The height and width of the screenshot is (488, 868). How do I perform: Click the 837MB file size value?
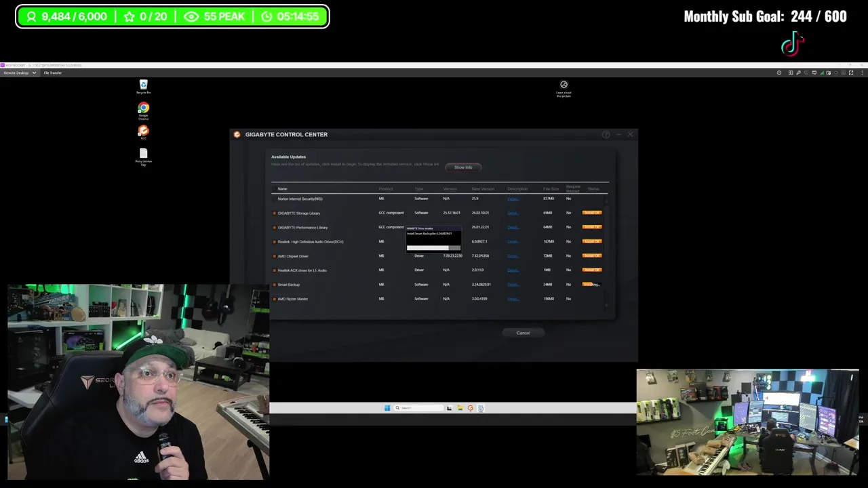[x=549, y=199]
